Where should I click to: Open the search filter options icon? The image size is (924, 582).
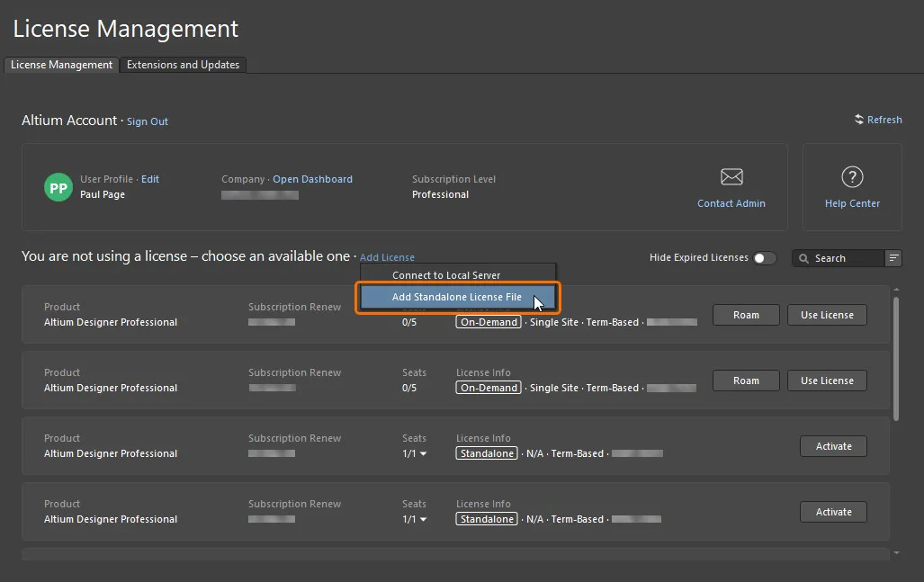893,258
